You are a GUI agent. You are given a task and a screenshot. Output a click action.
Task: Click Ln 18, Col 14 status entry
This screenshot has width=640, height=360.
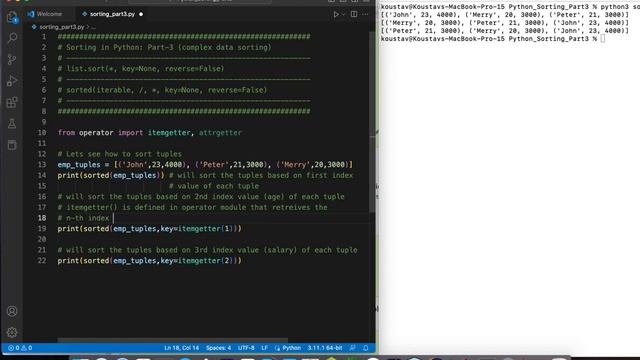click(182, 348)
